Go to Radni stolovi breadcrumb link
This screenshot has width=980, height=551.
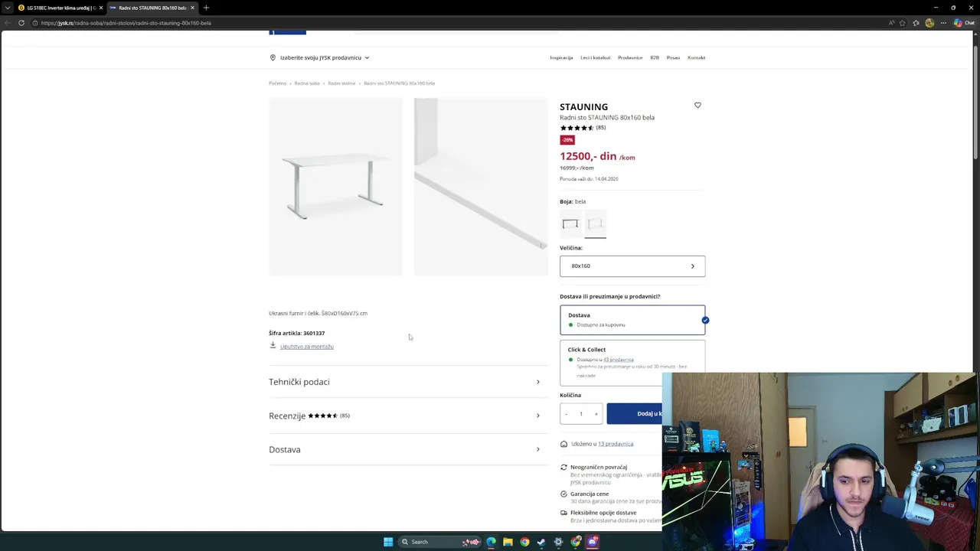[341, 83]
